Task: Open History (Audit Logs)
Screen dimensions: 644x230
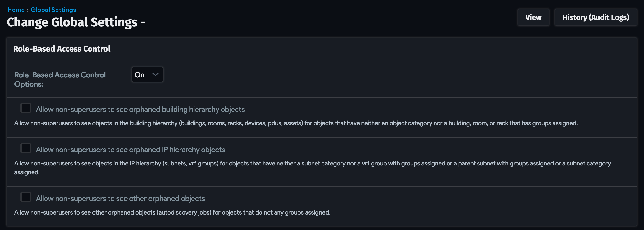Action: 596,17
